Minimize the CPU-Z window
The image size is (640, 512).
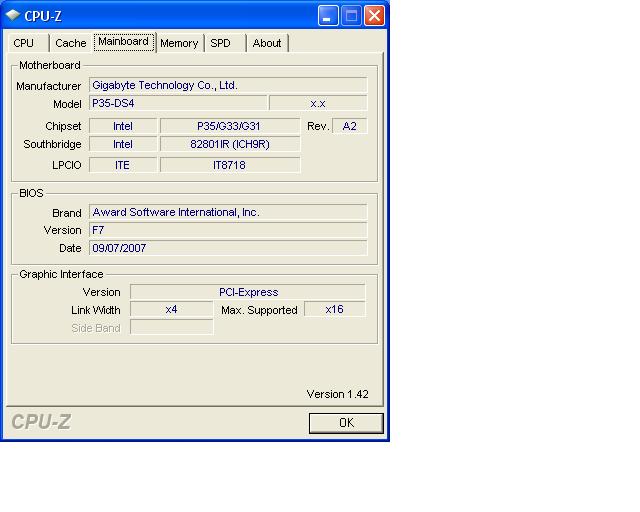[328, 16]
